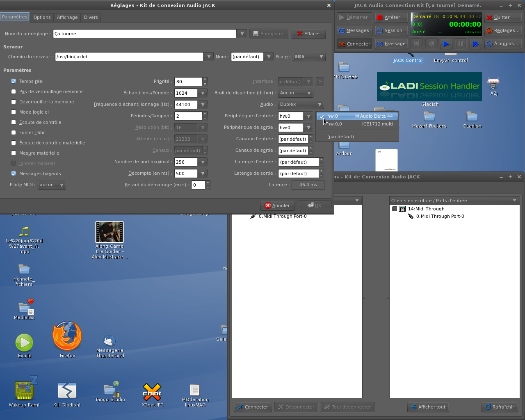Click the Rafraîchir button
The width and height of the screenshot is (525, 420).
pyautogui.click(x=499, y=407)
